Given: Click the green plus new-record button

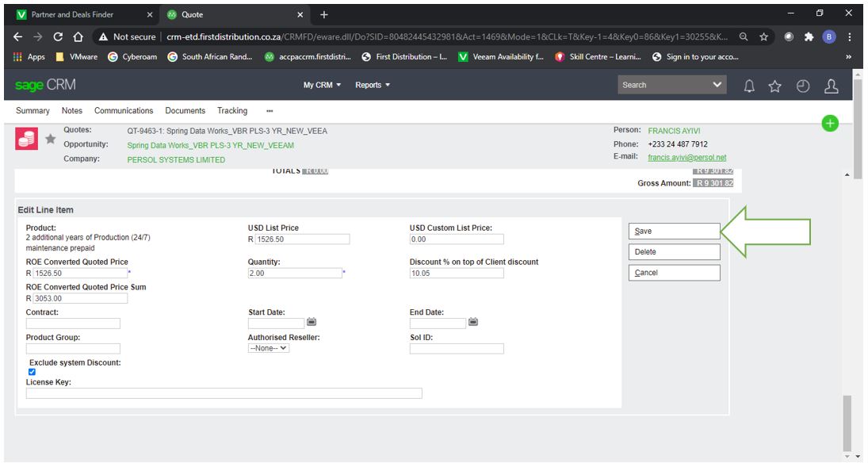Looking at the screenshot, I should pos(830,124).
